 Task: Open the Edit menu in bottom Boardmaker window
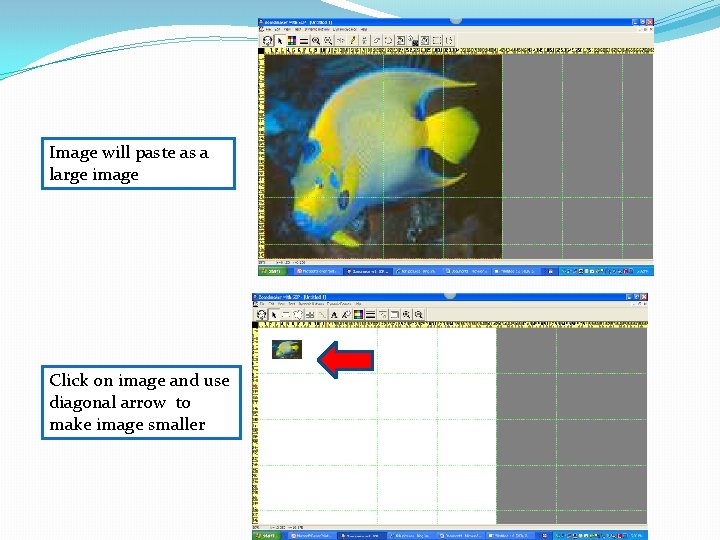tap(271, 304)
